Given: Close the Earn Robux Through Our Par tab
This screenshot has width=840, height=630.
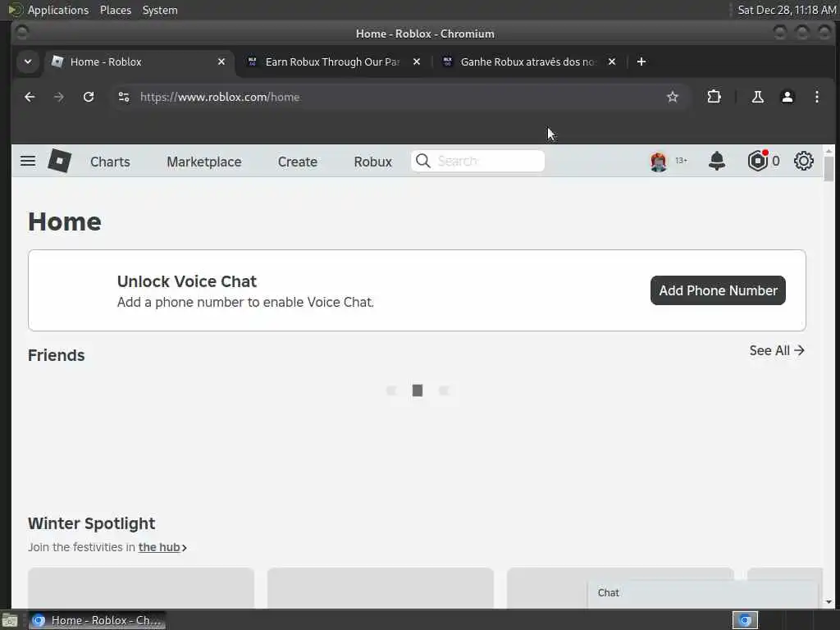Looking at the screenshot, I should 416,62.
